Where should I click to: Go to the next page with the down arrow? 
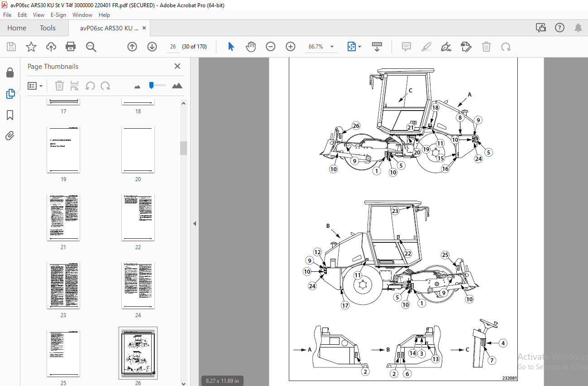(152, 47)
